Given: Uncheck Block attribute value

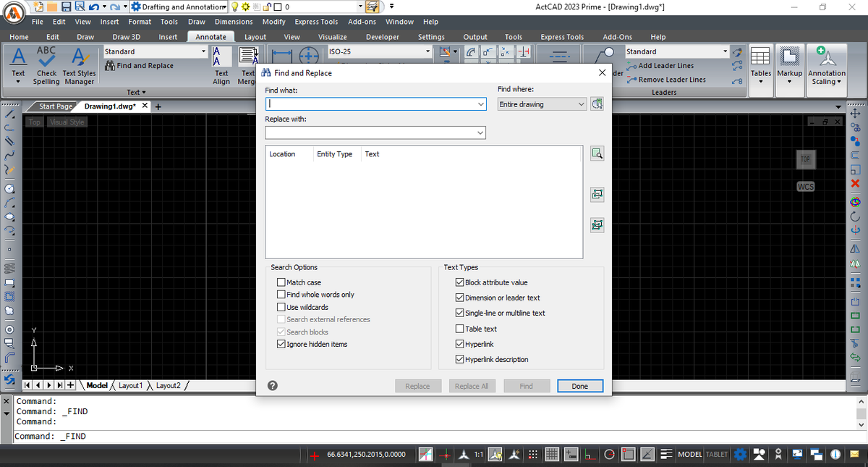Looking at the screenshot, I should 459,282.
